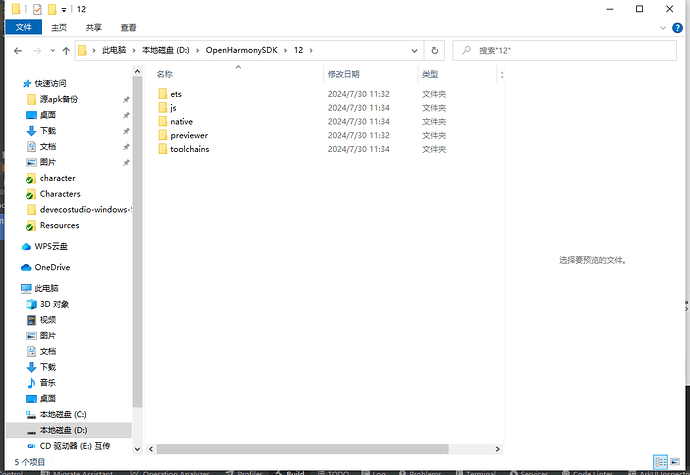Image resolution: width=690 pixels, height=475 pixels.
Task: Select the previewer folder
Action: pyautogui.click(x=189, y=135)
